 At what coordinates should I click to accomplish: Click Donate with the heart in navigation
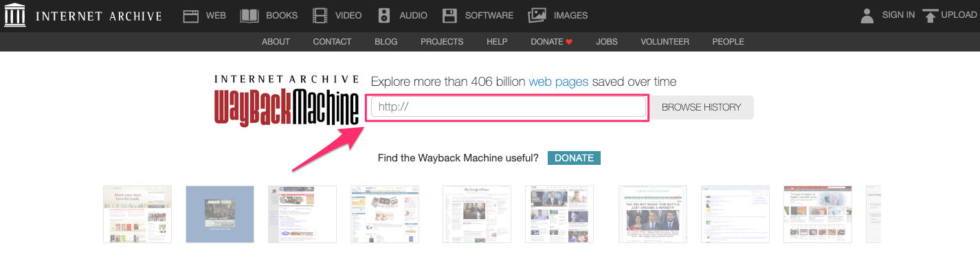click(551, 42)
